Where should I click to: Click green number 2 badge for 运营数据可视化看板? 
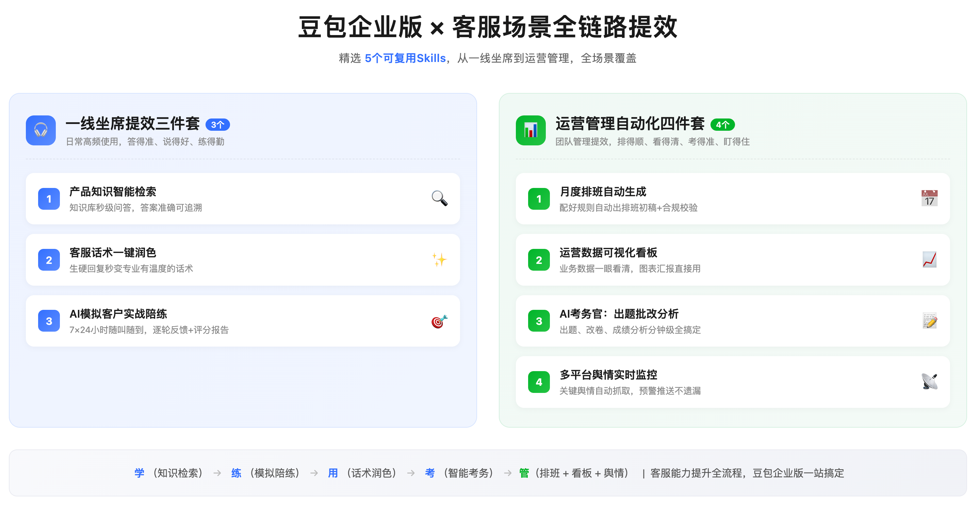point(539,260)
